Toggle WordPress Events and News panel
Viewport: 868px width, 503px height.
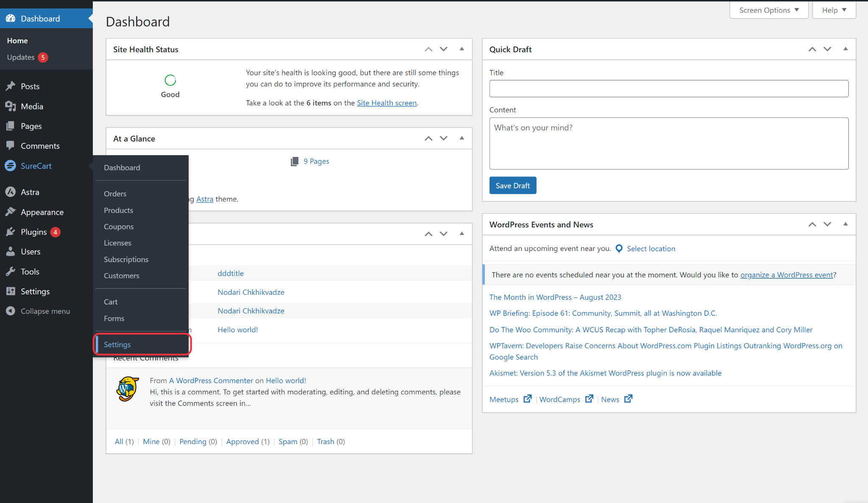846,224
